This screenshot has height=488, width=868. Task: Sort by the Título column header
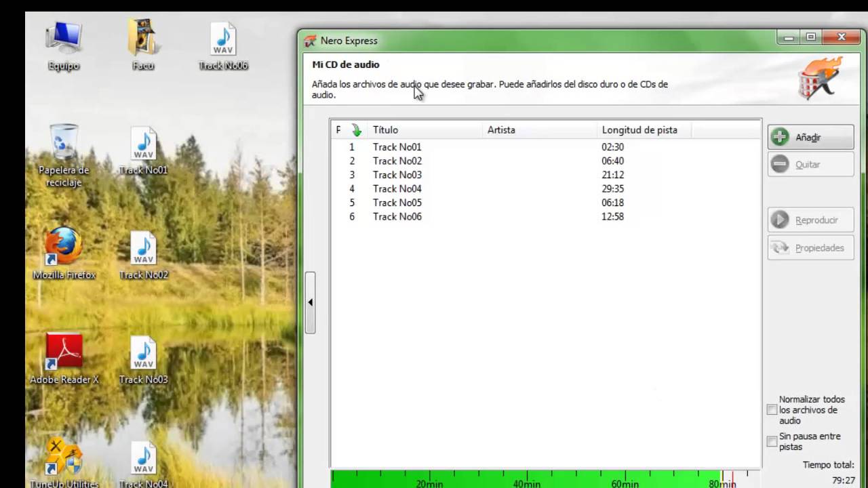425,130
